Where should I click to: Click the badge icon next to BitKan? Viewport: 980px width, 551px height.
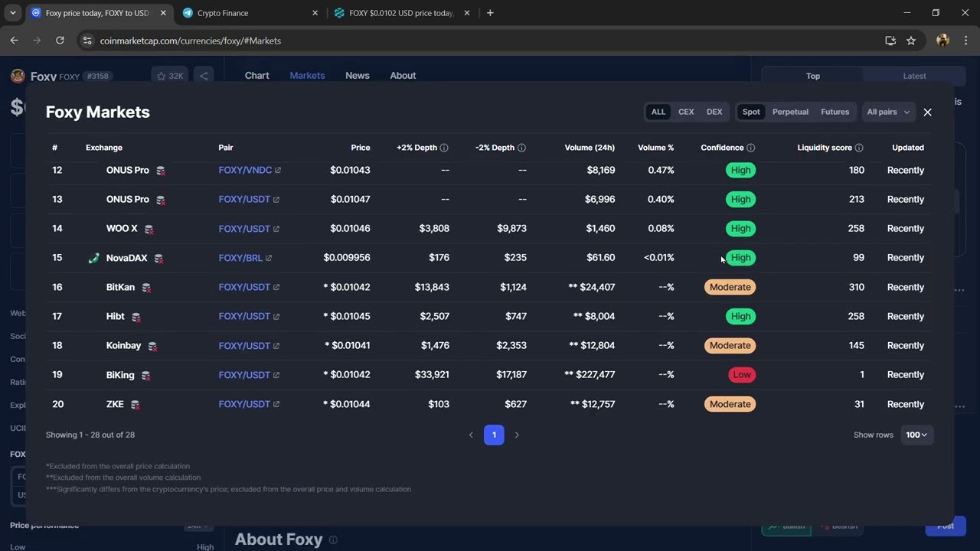coord(145,288)
